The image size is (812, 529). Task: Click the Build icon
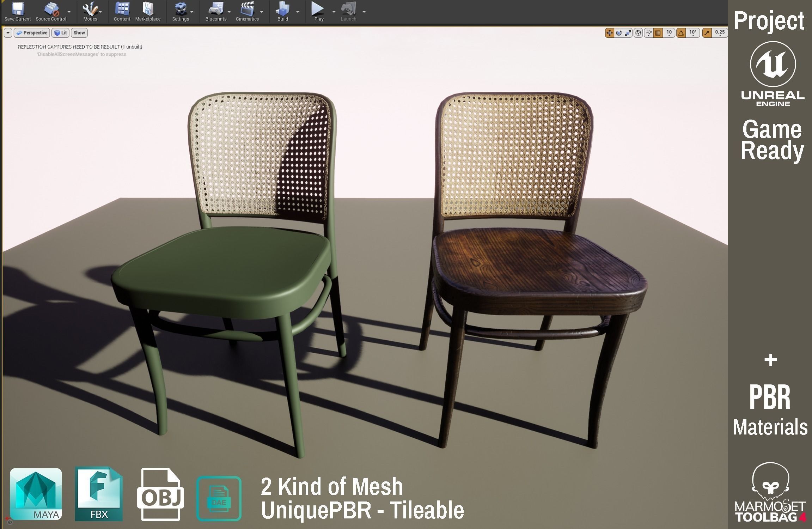click(283, 9)
